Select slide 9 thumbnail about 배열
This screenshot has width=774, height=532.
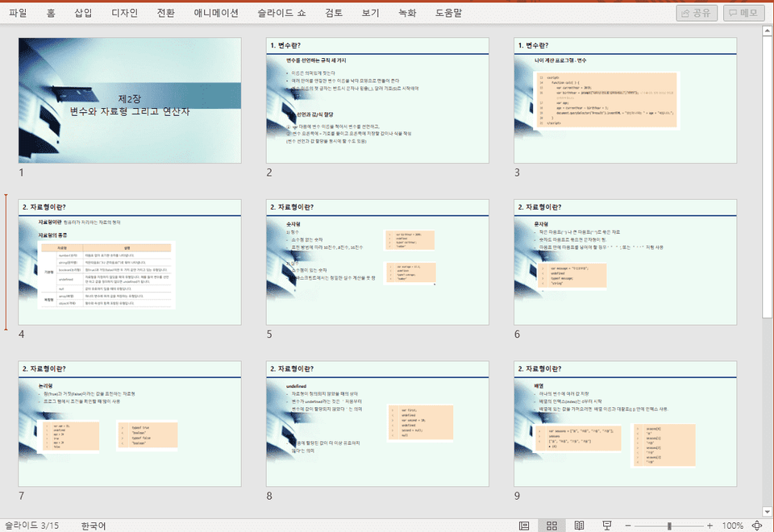click(626, 424)
